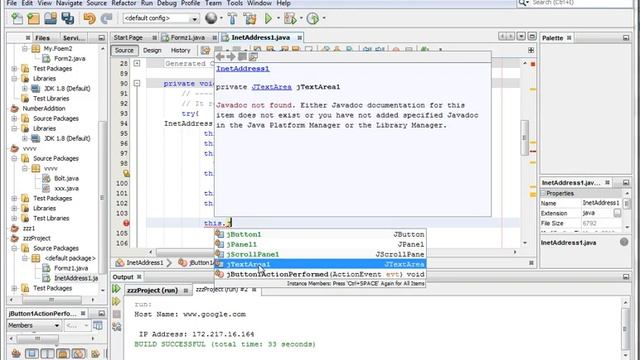The height and width of the screenshot is (360, 640).
Task: Toggle show non-public members filter
Action: point(63,353)
